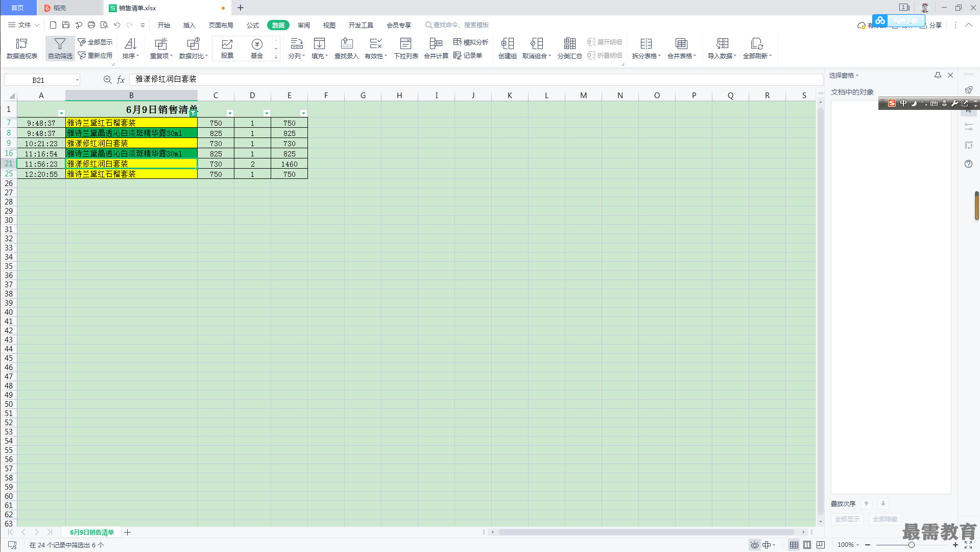980x552 pixels.
Task: Open filter dropdown arrow in column C header
Action: click(230, 113)
